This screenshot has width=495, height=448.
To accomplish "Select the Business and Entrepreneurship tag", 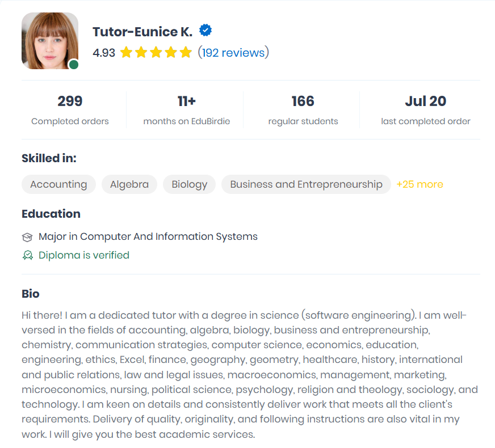I will coord(306,184).
